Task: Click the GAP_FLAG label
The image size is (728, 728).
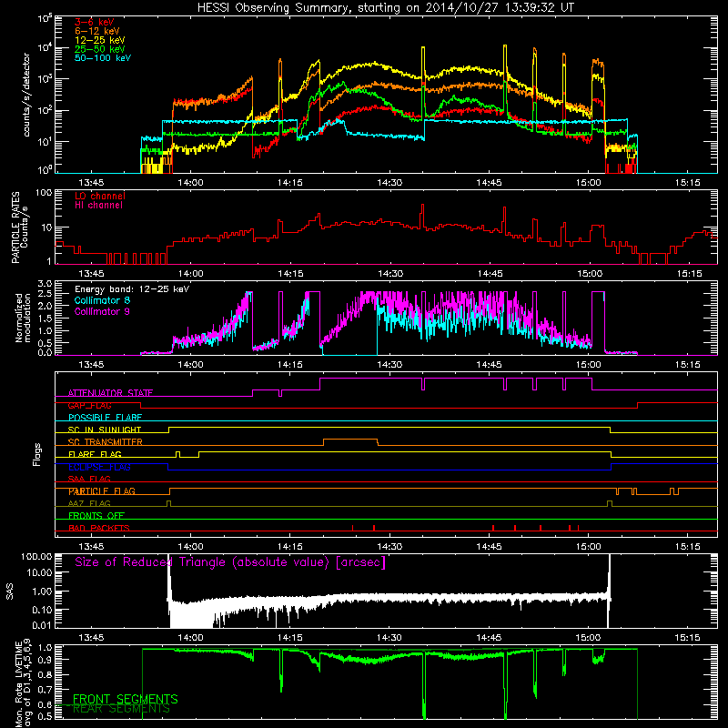Action: 89,405
